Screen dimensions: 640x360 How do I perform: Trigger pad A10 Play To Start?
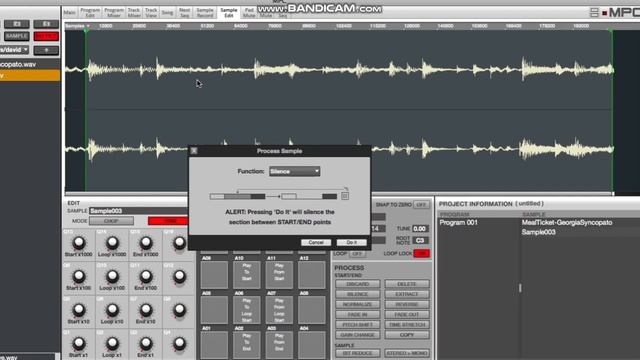pos(247,275)
